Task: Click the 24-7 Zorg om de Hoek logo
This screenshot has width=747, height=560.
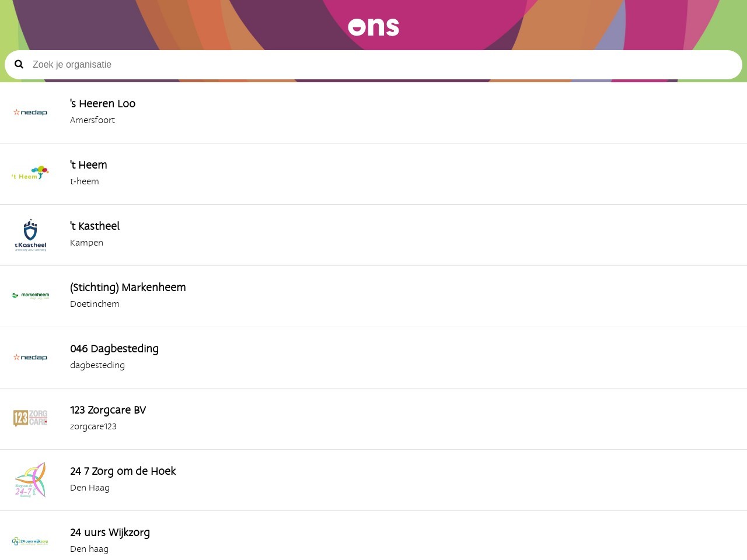Action: tap(30, 480)
